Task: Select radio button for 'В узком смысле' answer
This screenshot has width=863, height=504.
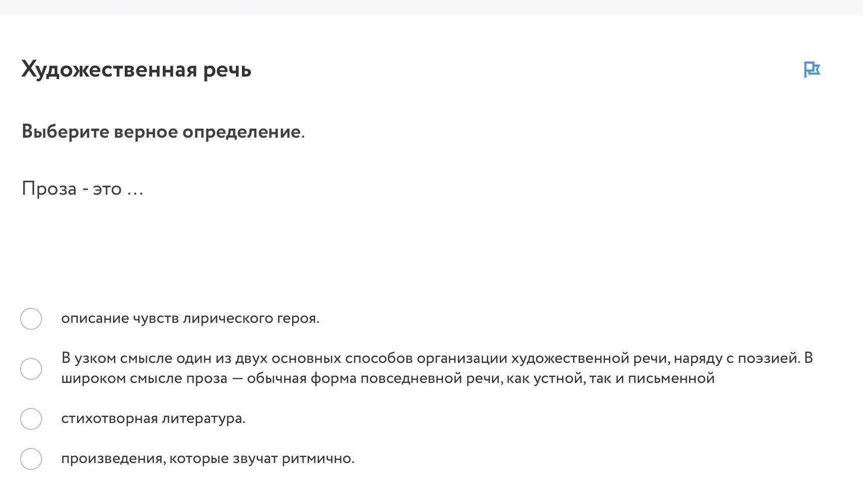Action: 31,369
